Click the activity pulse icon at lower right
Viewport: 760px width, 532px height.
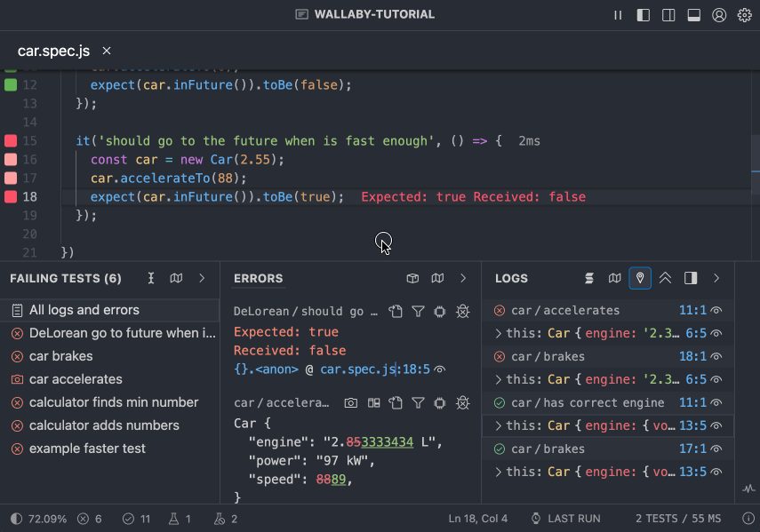748,488
